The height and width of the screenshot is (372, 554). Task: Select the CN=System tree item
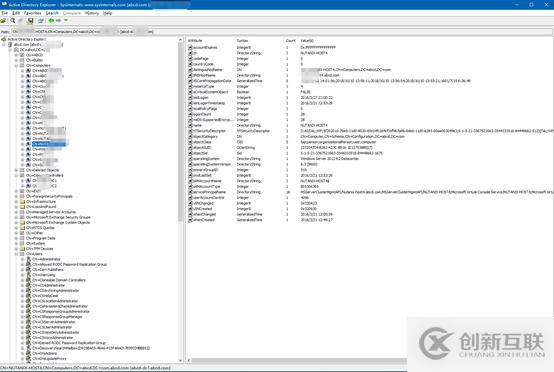click(x=35, y=243)
